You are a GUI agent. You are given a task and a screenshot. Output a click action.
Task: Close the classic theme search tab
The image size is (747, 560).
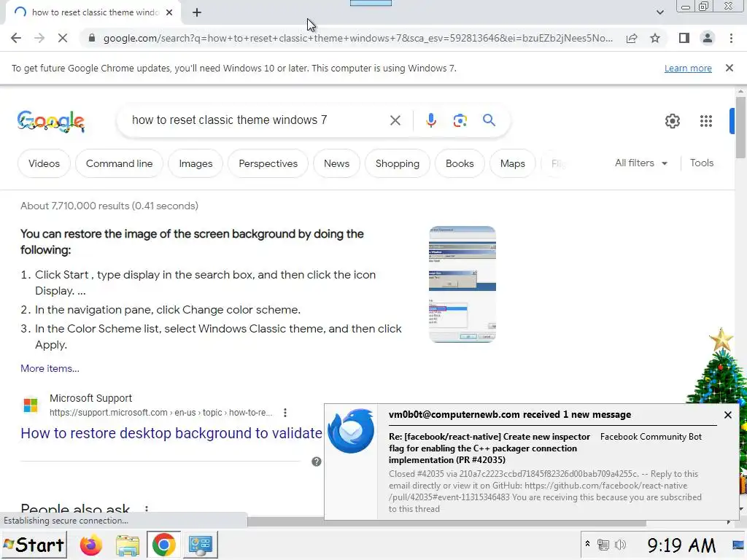pos(169,12)
